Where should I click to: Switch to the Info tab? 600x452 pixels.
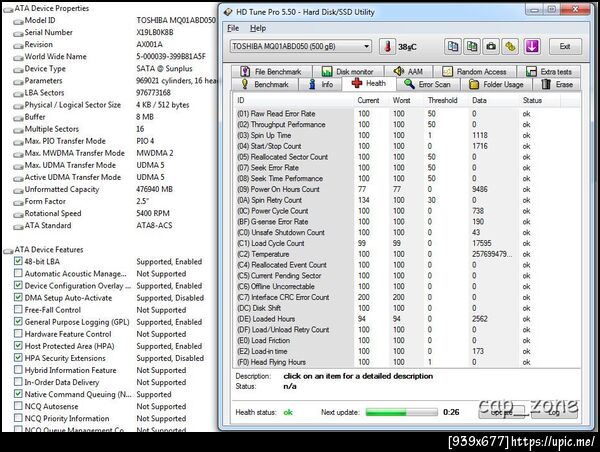[x=321, y=84]
